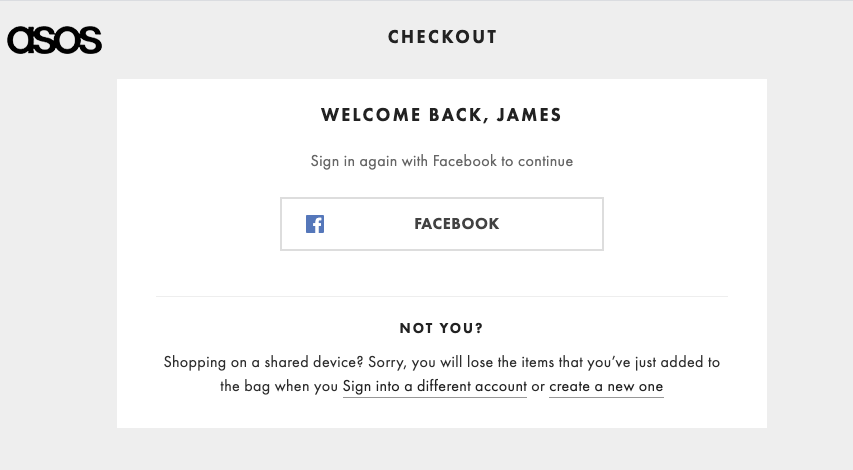Screen dimensions: 853x470
Task: Click the words to continue in the prompt
Action: click(537, 162)
